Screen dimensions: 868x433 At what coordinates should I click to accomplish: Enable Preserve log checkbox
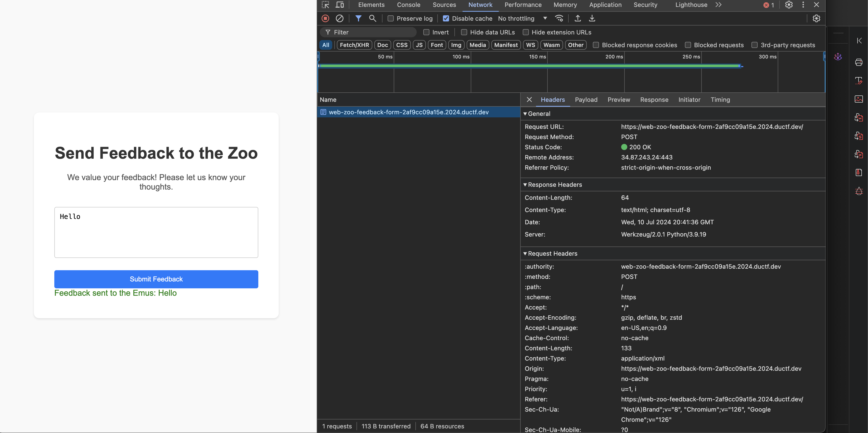pyautogui.click(x=391, y=19)
